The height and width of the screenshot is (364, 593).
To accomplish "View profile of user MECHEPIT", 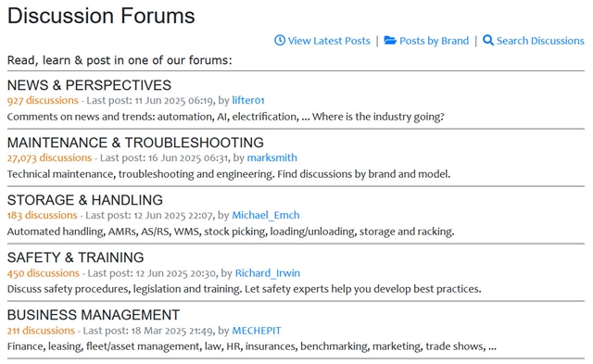I will pos(257,331).
